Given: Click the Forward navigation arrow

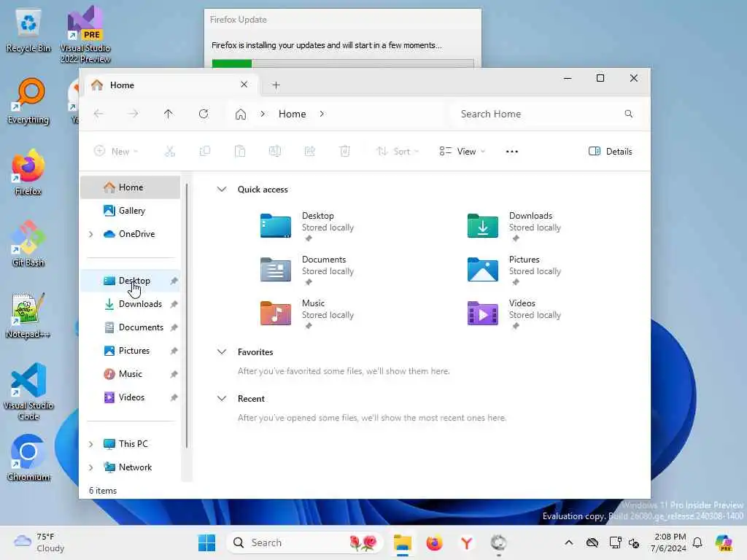Looking at the screenshot, I should [x=133, y=114].
